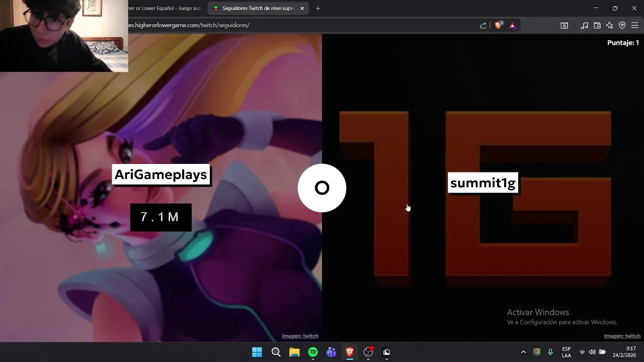
Task: Click the share page icon in address bar
Action: click(x=483, y=25)
